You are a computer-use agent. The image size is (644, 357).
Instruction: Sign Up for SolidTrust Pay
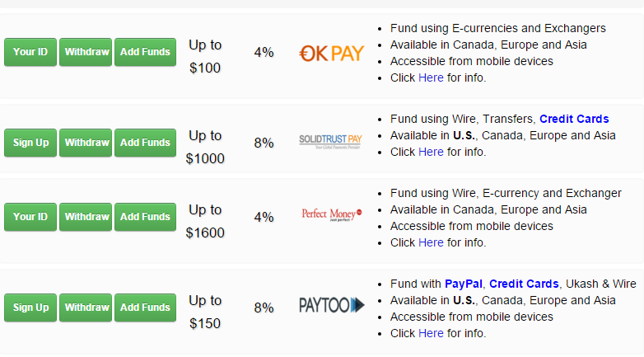[x=30, y=143]
